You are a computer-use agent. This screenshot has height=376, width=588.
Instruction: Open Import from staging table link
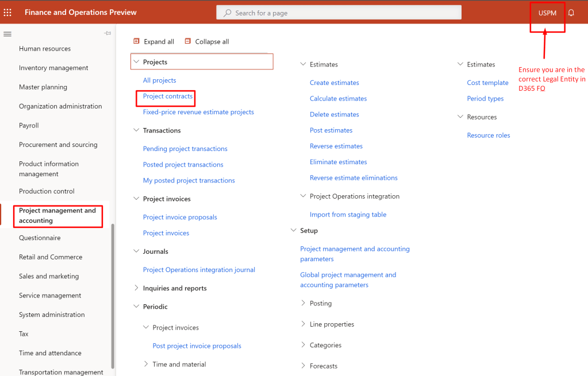click(348, 215)
